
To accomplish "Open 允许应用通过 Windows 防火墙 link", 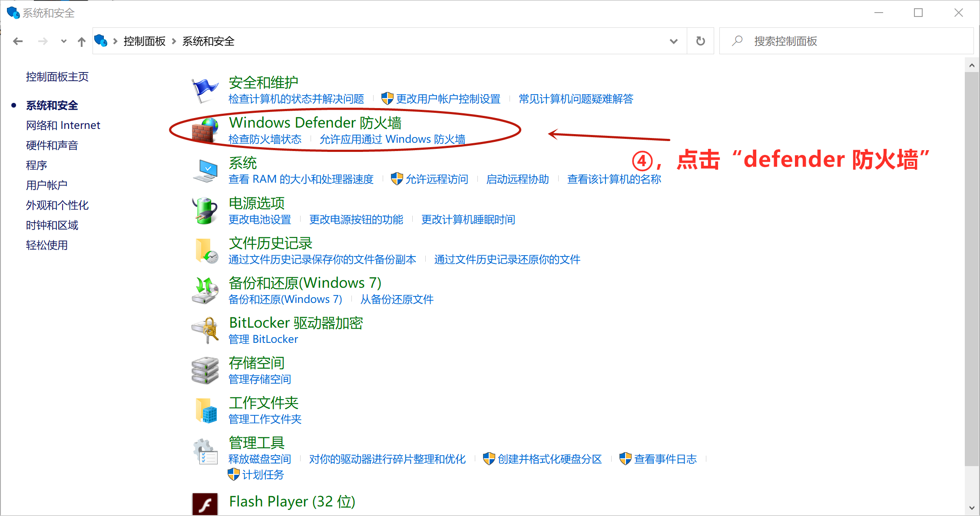I will (393, 139).
